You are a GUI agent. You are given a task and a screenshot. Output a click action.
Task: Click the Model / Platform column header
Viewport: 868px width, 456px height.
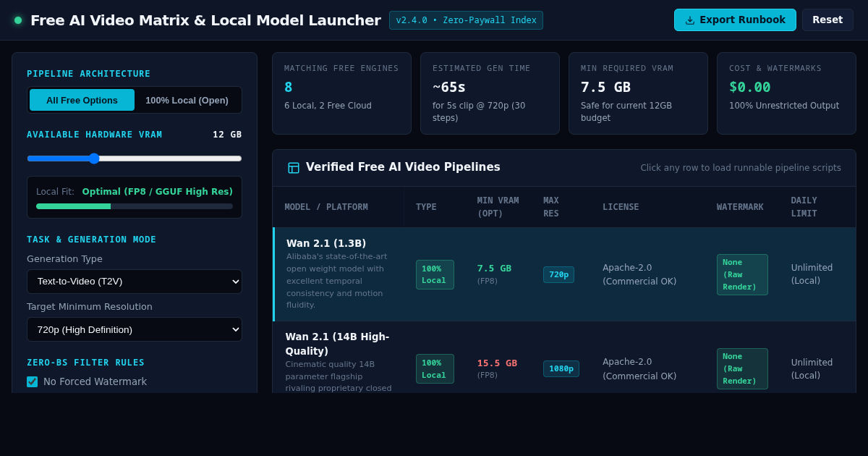326,207
